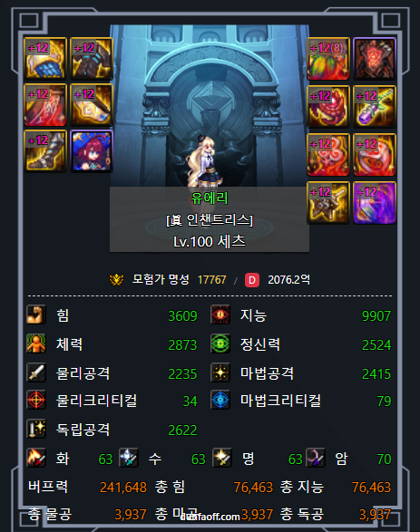Image resolution: width=420 pixels, height=532 pixels.
Task: Open the red-haired witch creature icon
Action: (x=92, y=150)
